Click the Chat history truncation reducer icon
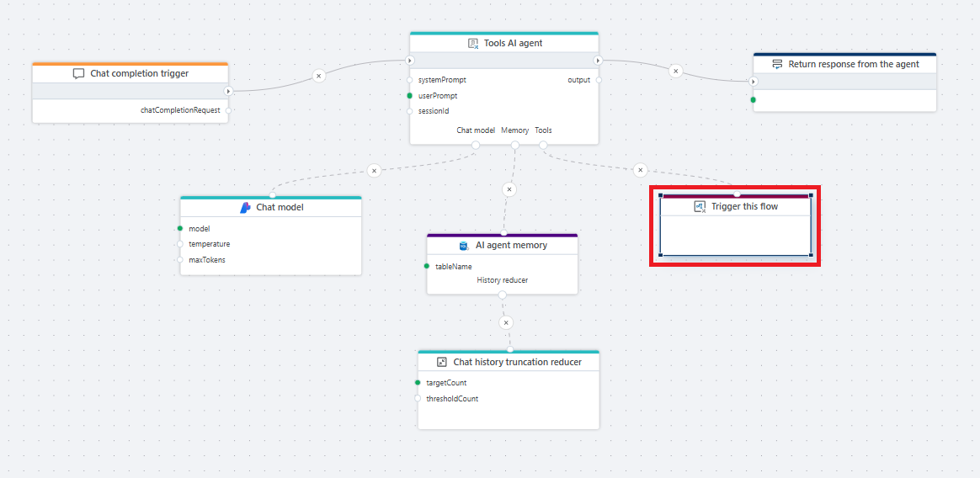This screenshot has height=478, width=980. 442,362
